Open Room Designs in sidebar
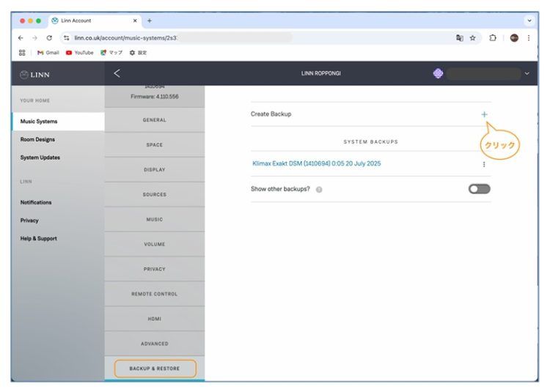The height and width of the screenshot is (392, 550). tap(37, 139)
